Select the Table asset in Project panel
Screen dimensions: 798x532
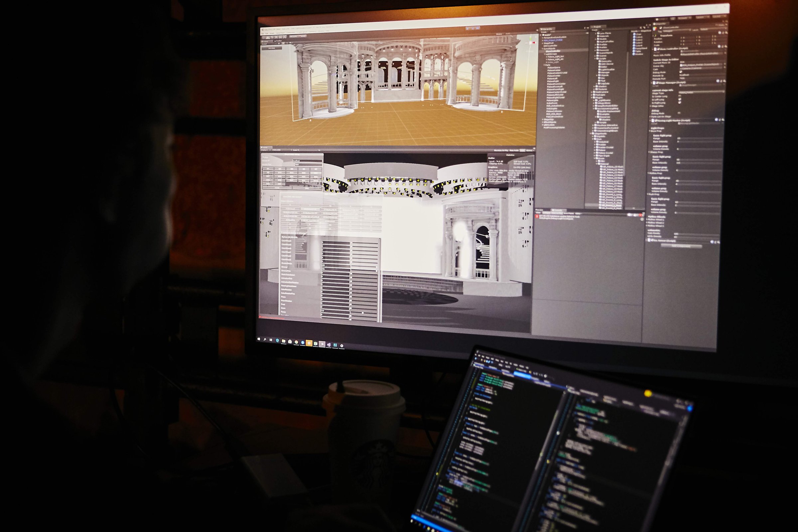pyautogui.click(x=637, y=52)
